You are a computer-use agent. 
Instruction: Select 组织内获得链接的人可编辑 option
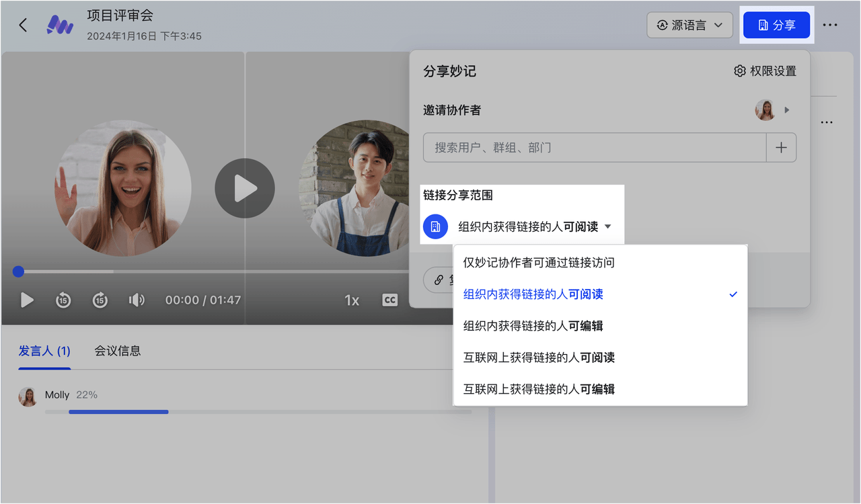533,326
